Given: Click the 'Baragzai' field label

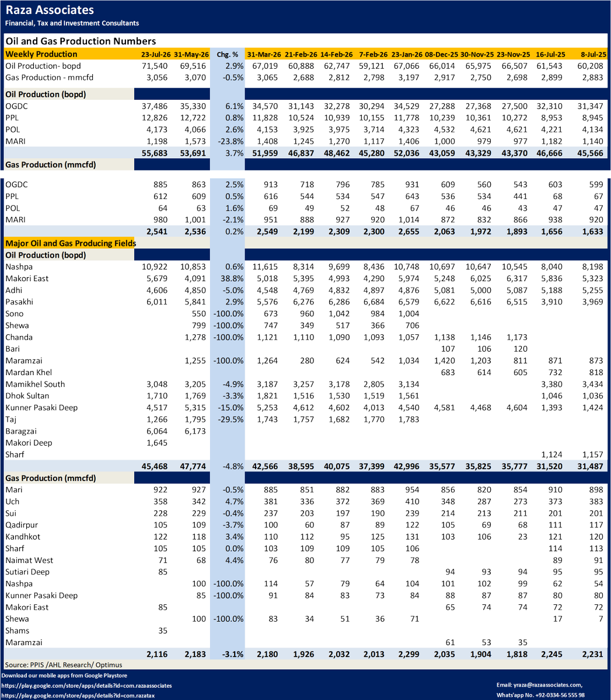Looking at the screenshot, I should point(22,431).
